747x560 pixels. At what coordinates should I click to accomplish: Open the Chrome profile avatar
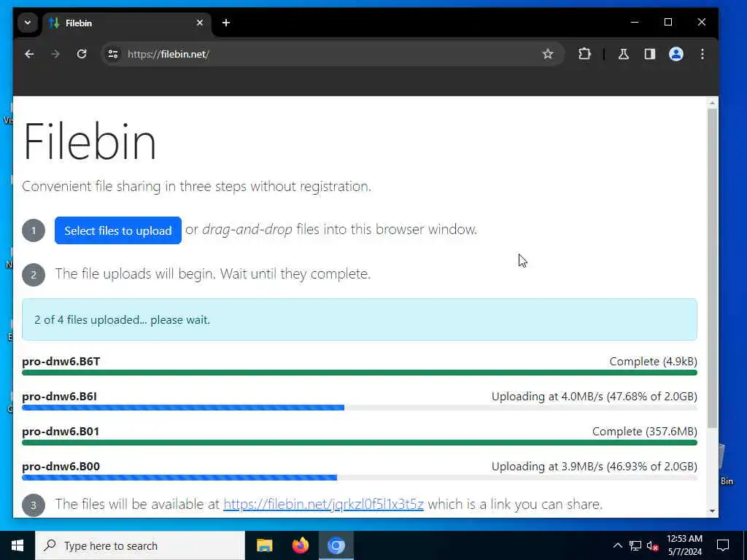676,54
